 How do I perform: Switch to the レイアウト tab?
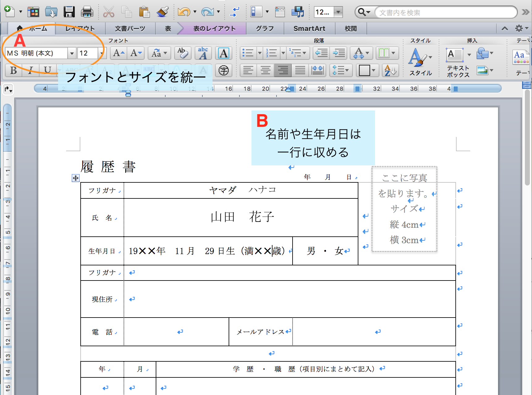click(x=80, y=29)
